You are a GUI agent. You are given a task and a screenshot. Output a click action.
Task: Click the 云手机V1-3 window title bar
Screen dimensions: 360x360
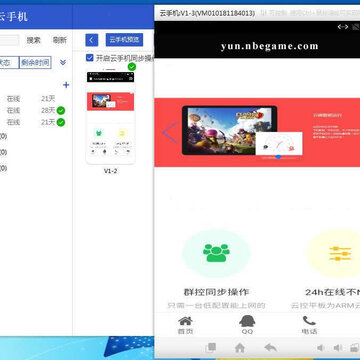click(257, 13)
